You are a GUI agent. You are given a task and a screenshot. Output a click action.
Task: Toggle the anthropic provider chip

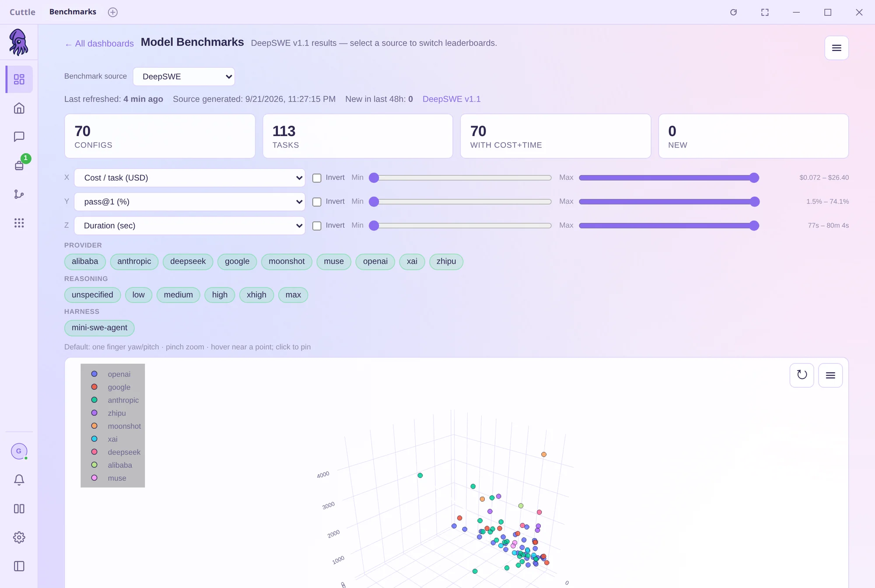(x=134, y=262)
